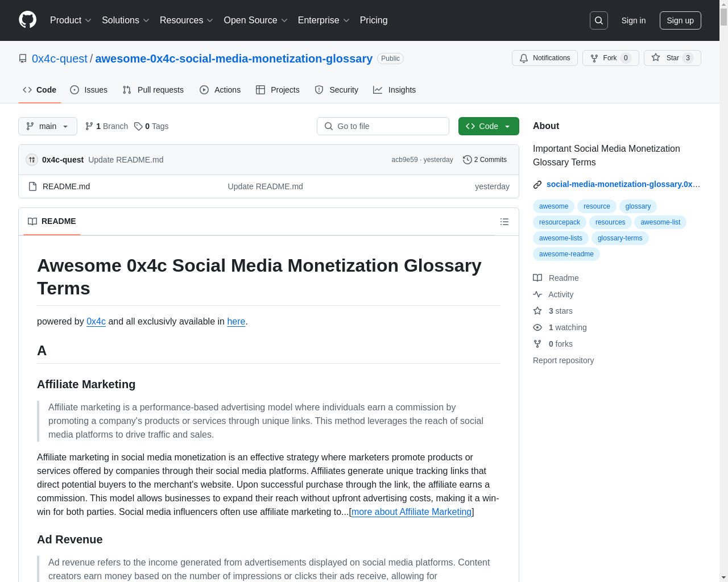The height and width of the screenshot is (582, 728).
Task: Click the 0x4c-quest avatar icon in commit row
Action: tap(32, 160)
